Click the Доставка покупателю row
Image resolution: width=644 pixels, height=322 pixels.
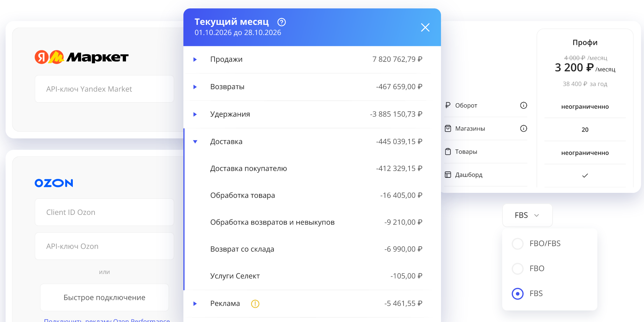point(312,169)
